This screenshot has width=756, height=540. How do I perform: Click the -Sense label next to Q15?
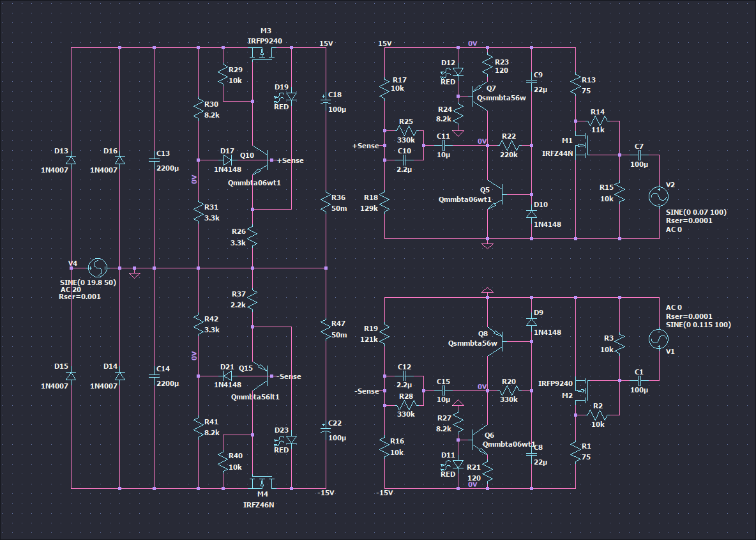pyautogui.click(x=289, y=376)
